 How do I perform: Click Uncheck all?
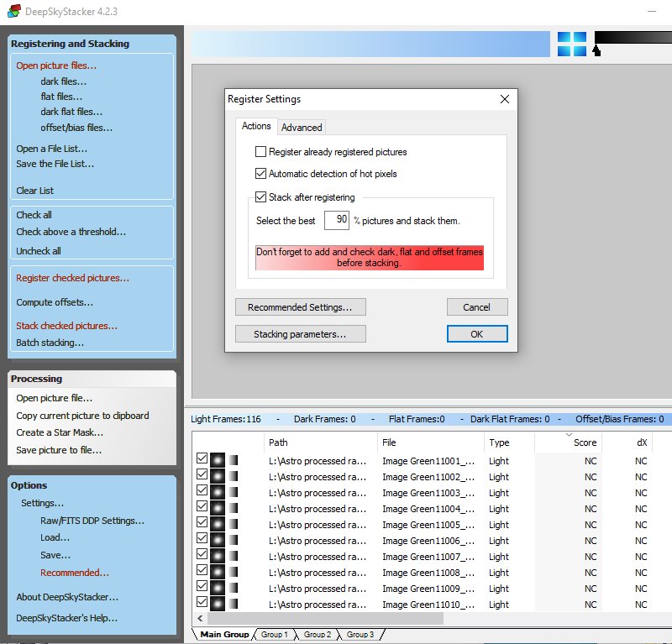coord(39,251)
